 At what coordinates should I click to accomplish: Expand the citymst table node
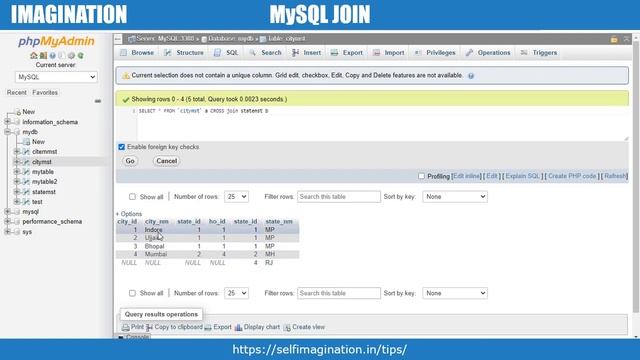point(17,162)
